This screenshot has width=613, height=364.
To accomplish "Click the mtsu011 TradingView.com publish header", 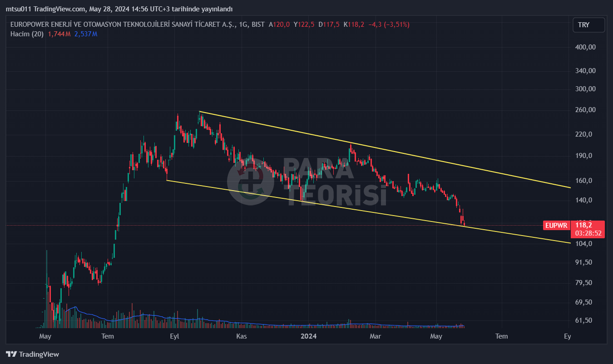I will [x=119, y=9].
